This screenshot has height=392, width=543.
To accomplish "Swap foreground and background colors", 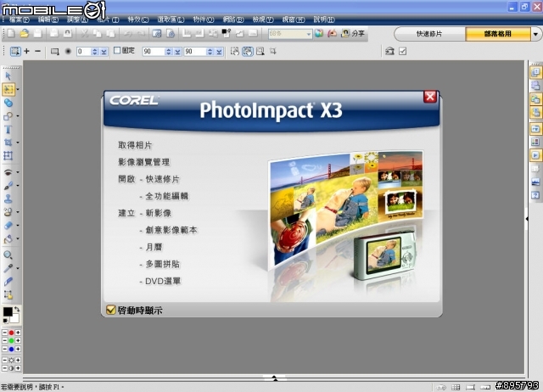I will [x=17, y=309].
